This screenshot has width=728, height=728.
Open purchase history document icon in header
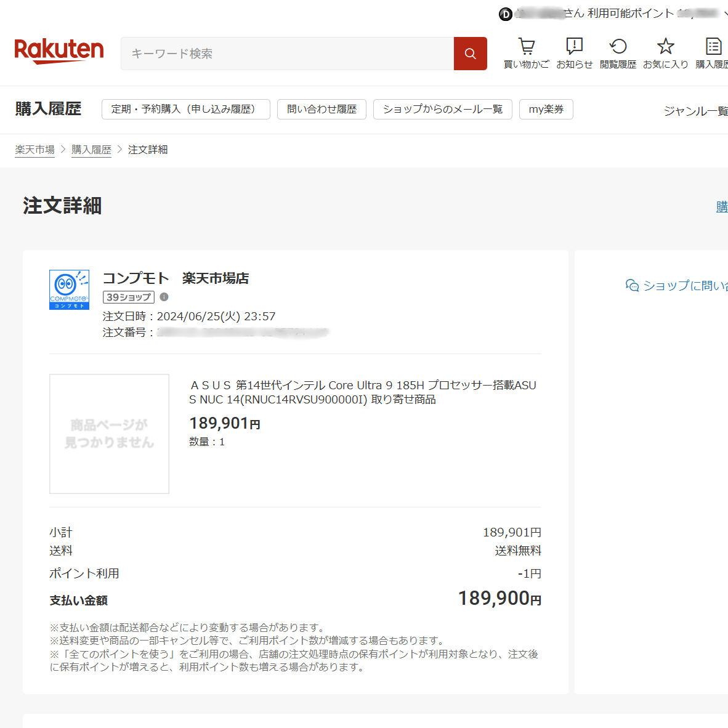coord(713,46)
